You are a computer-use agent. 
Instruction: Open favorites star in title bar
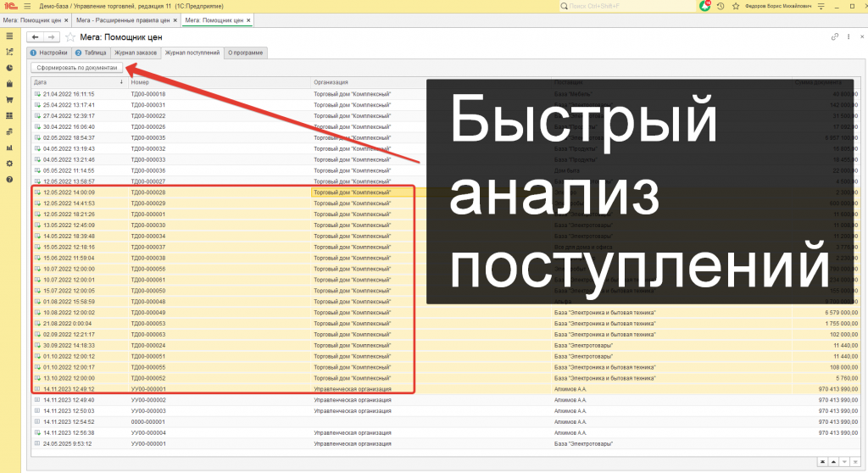pos(736,6)
